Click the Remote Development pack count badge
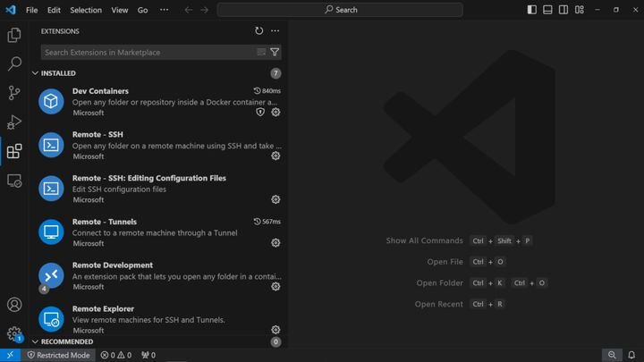 tap(44, 289)
